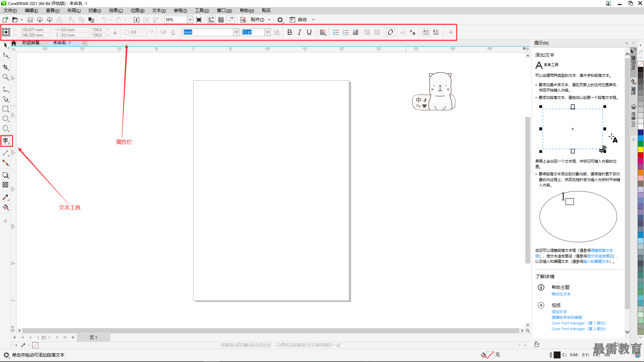Open the 贴齐 snap-to dropdown
The width and height of the screenshot is (644, 362).
269,20
